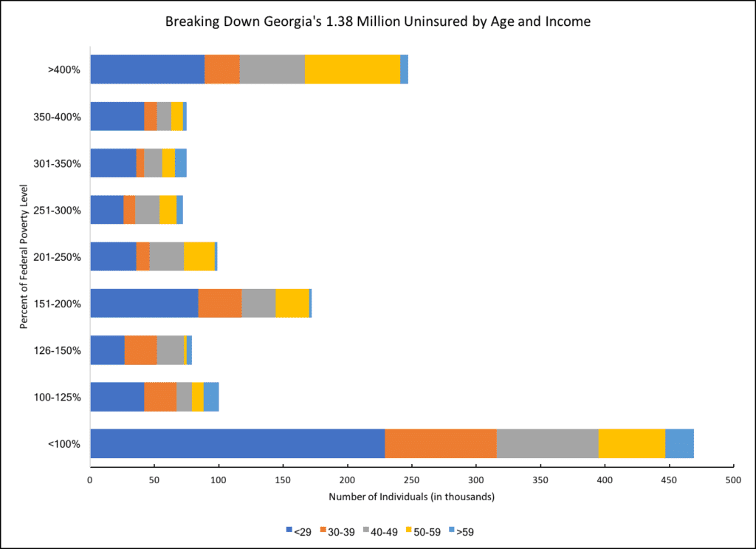This screenshot has width=756, height=549.
Task: Select the 'Number of Individuals (in thousands)' axis title
Action: click(x=411, y=497)
